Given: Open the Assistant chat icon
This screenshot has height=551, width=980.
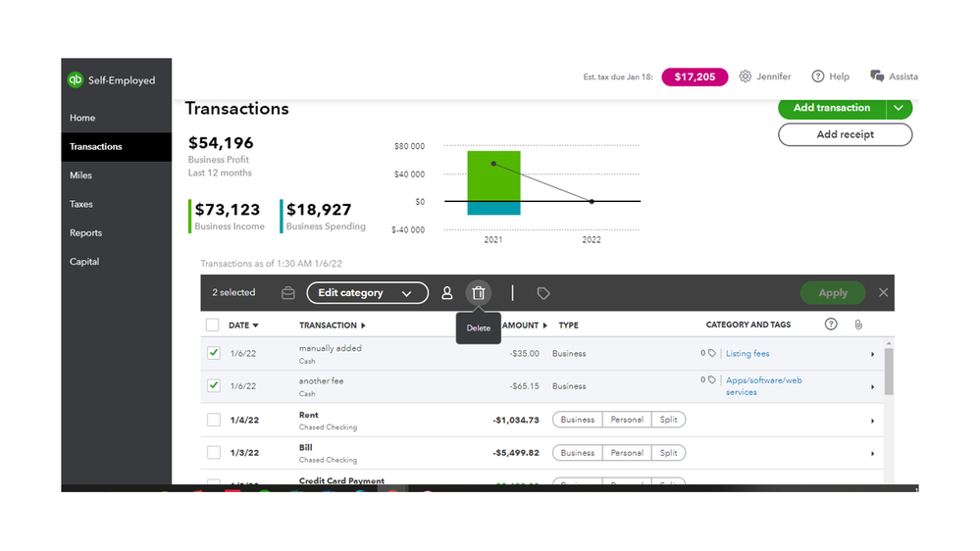Looking at the screenshot, I should coord(877,76).
